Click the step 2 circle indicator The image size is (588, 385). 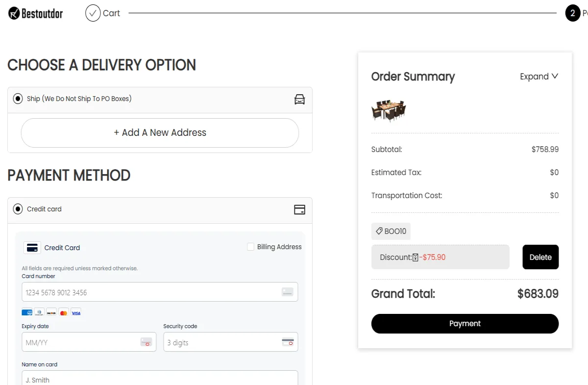573,13
